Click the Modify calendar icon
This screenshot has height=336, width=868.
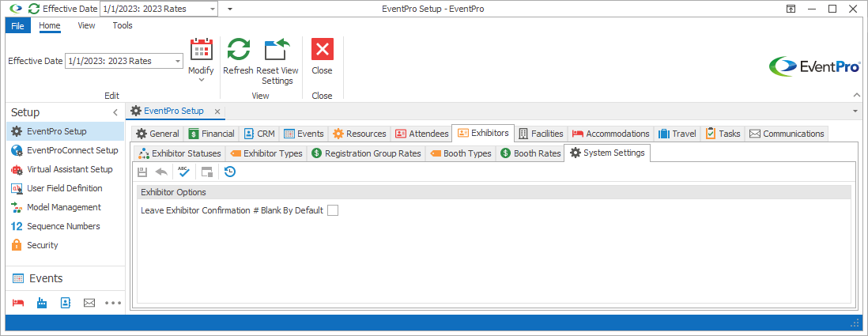(x=201, y=50)
